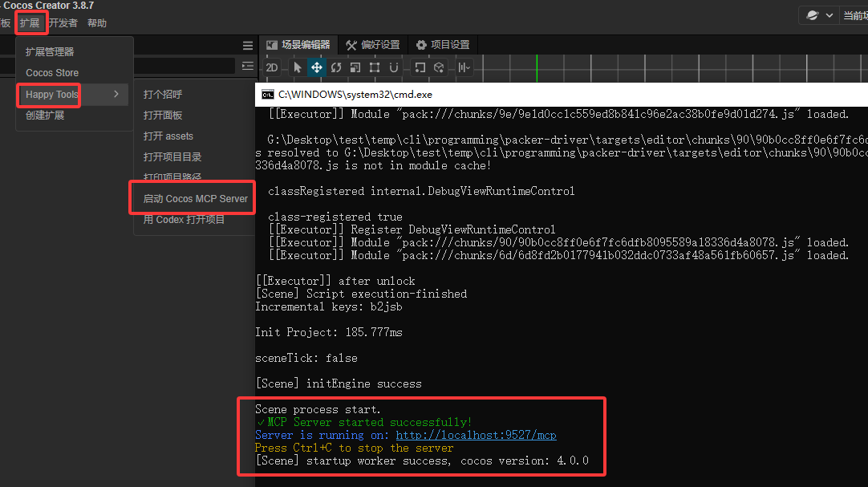This screenshot has width=868, height=487.
Task: Expand the Happy Tools submenu arrow
Action: [x=116, y=94]
